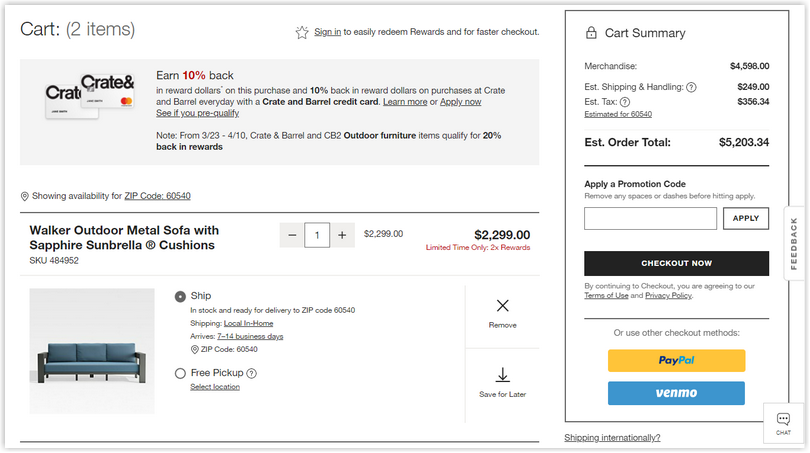Click the location pin icon beside Showing availability
Viewport: 810px width, 453px height.
(24, 196)
